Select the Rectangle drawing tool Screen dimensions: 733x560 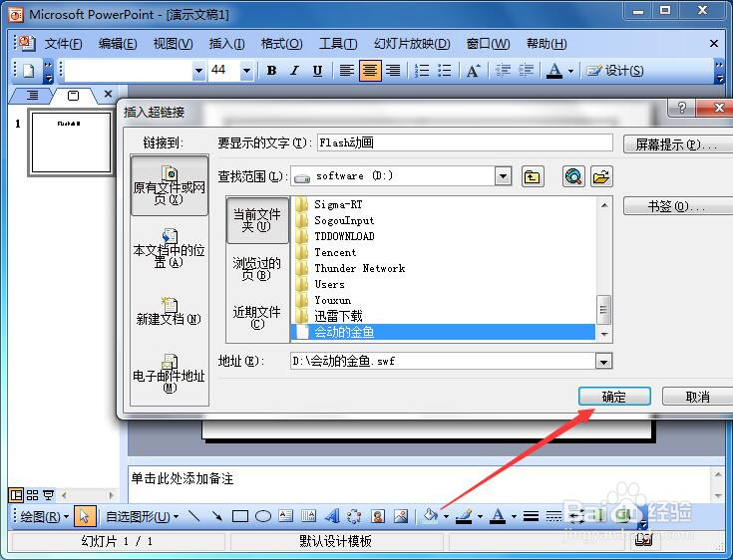pyautogui.click(x=240, y=516)
